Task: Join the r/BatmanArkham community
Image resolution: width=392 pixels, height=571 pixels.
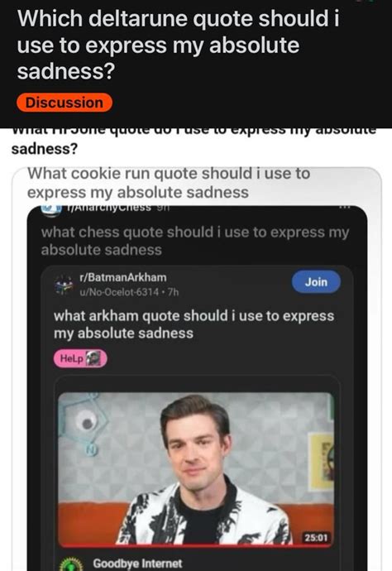Action: pyautogui.click(x=316, y=282)
